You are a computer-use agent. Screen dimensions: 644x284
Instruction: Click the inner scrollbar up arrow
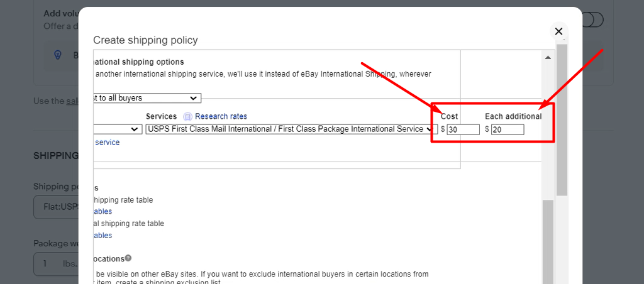tap(548, 57)
